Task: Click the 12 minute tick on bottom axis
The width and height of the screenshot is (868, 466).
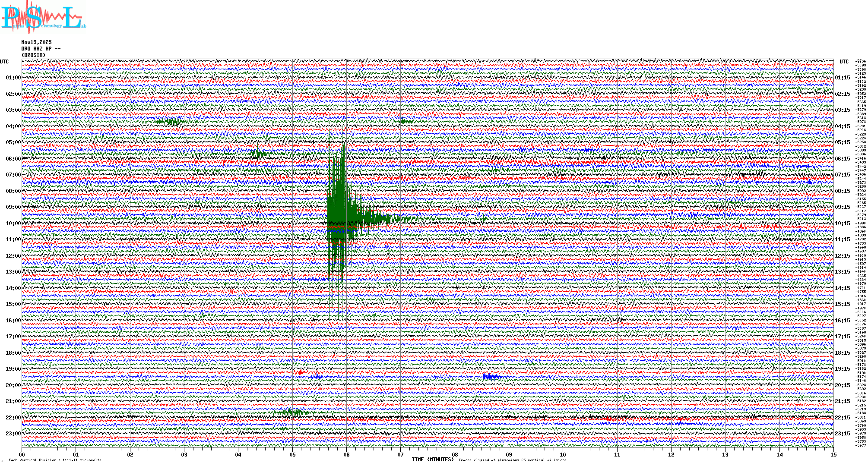Action: [x=671, y=454]
